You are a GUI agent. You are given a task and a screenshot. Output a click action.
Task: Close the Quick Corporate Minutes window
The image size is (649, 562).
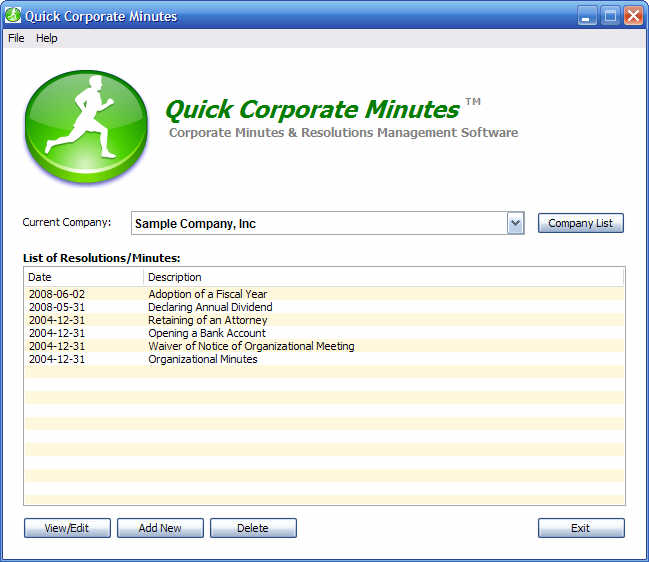[x=633, y=16]
